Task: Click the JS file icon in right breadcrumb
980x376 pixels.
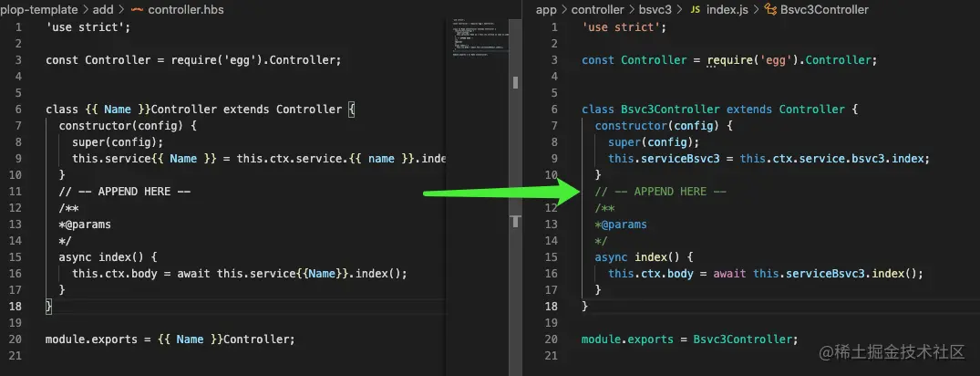Action: click(x=695, y=10)
